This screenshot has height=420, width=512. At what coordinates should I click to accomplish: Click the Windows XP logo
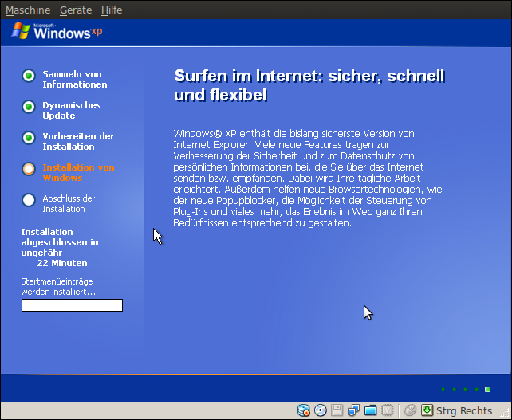click(57, 33)
